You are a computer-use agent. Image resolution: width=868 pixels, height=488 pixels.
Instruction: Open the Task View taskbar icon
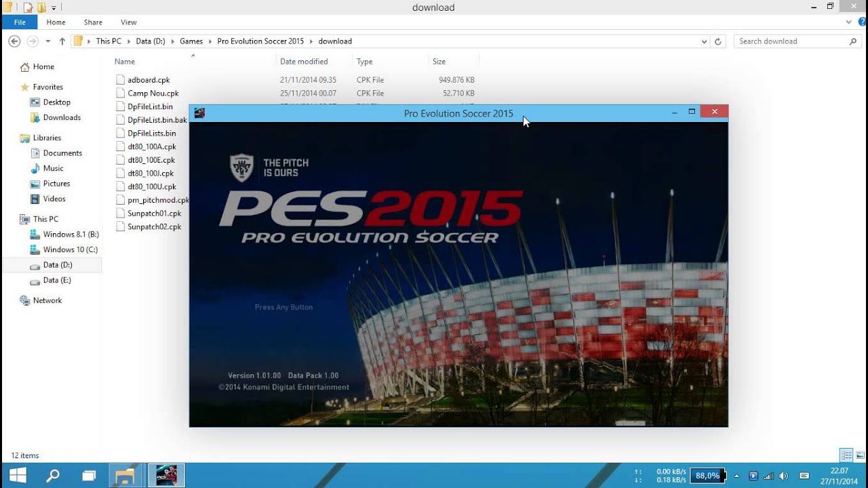[89, 475]
